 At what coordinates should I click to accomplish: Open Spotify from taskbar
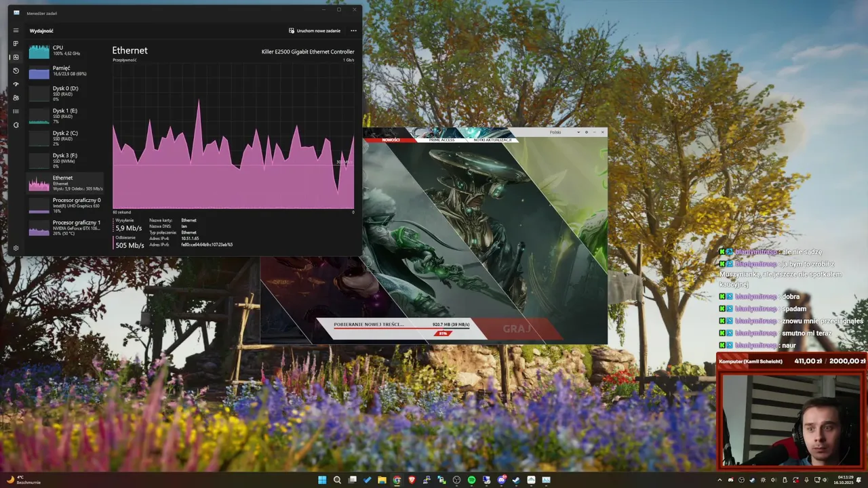pos(471,480)
